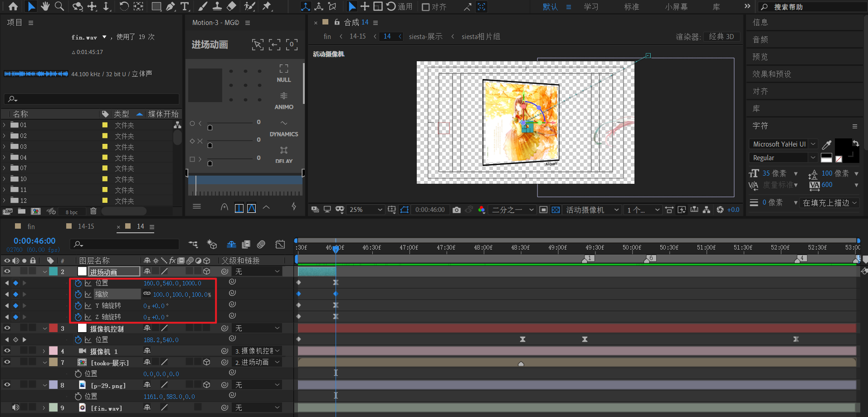Expand the 摄像机 1 layer properties
Viewport: 868px width, 417px height.
pos(44,351)
